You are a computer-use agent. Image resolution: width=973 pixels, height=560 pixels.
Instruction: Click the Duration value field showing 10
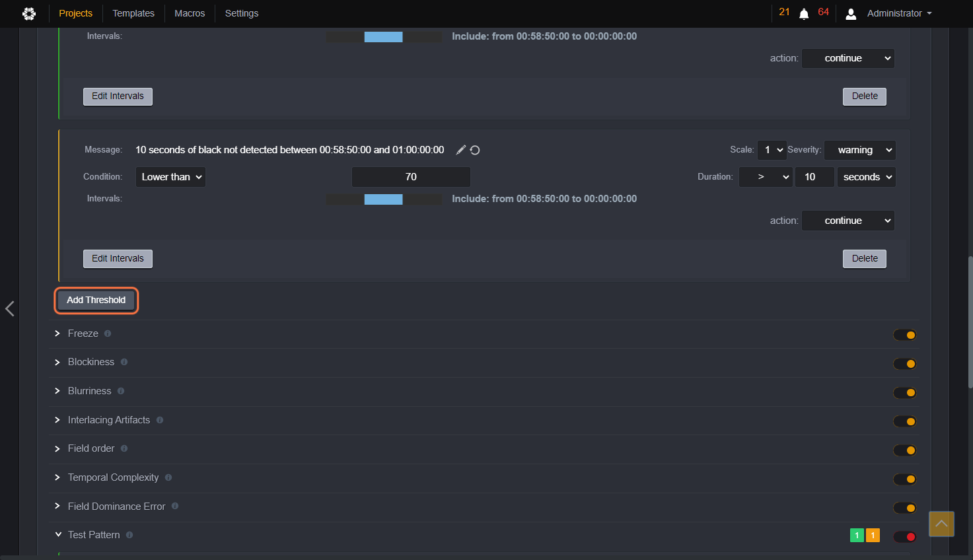pos(814,177)
